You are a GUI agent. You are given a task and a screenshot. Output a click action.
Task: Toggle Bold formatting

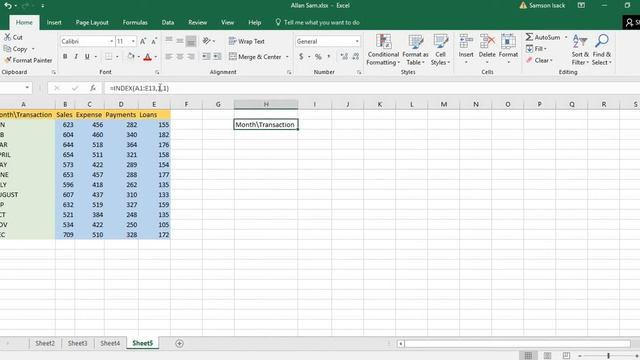point(65,57)
